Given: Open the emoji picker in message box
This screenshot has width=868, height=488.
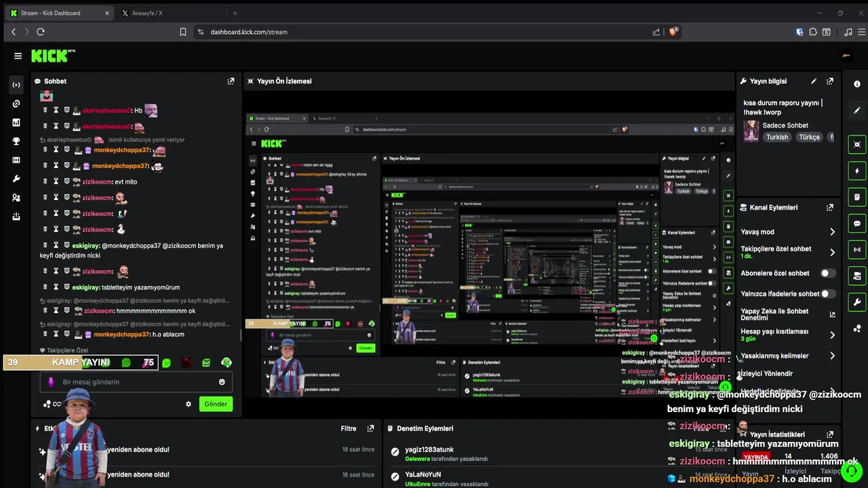Looking at the screenshot, I should click(222, 382).
